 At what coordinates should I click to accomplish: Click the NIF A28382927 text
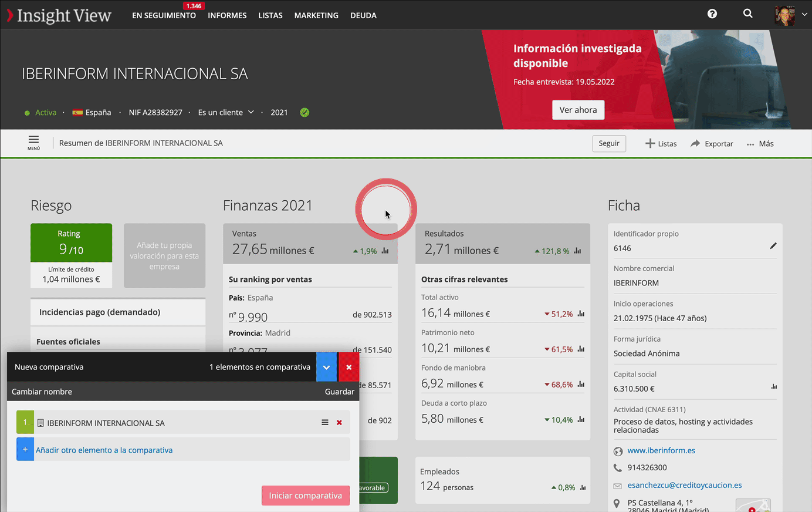point(155,112)
